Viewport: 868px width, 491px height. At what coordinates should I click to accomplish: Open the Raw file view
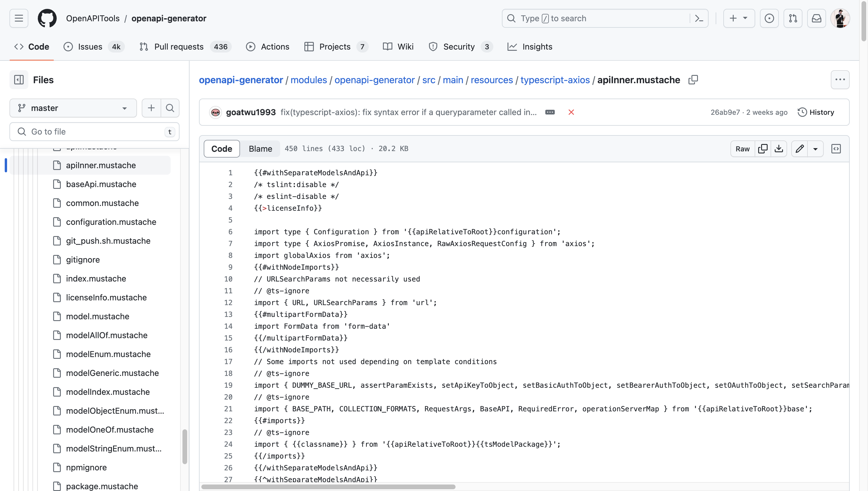click(x=743, y=149)
